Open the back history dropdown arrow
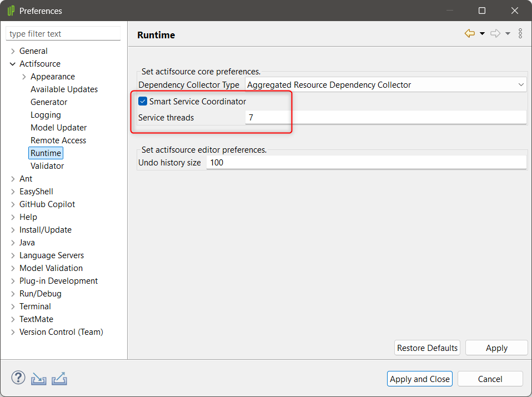This screenshot has width=532, height=397. click(482, 33)
